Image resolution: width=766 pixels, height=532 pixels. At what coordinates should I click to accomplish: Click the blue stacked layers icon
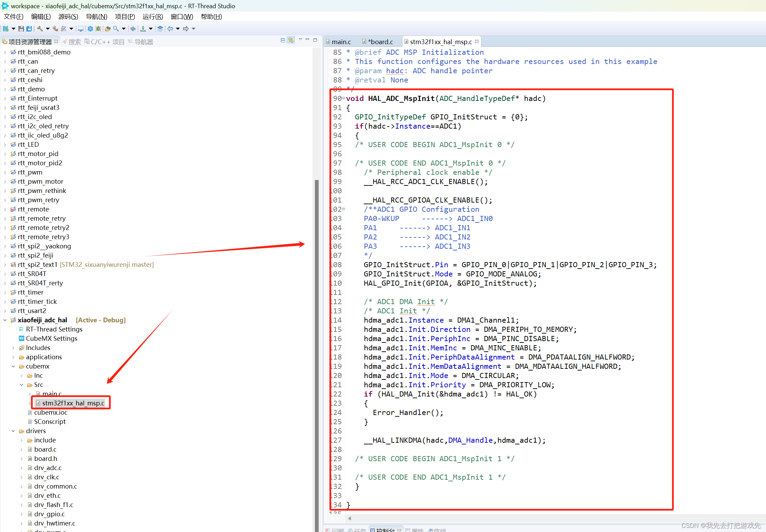pos(160,29)
